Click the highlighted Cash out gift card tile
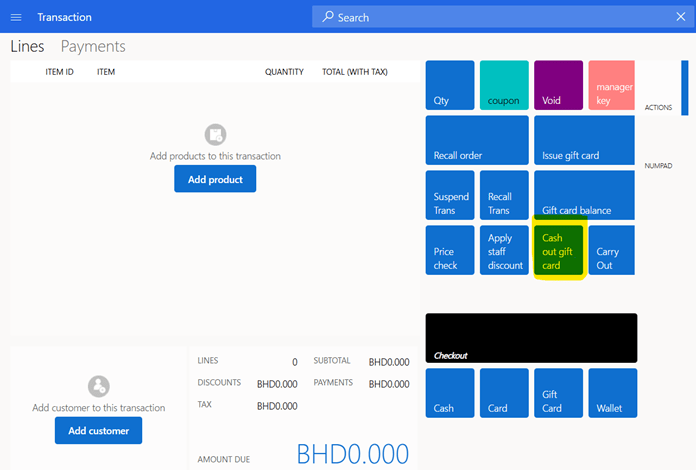This screenshot has height=470, width=696. tap(558, 250)
